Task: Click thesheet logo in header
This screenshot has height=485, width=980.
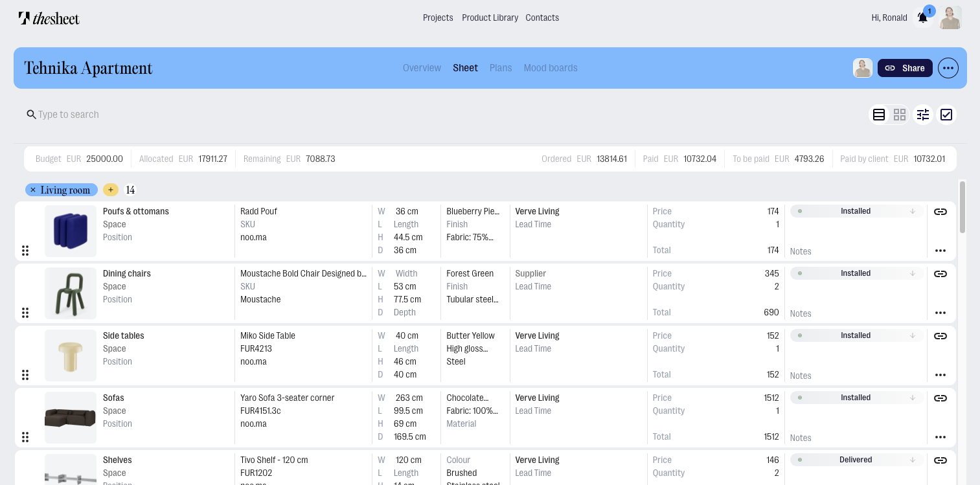Action: point(49,18)
